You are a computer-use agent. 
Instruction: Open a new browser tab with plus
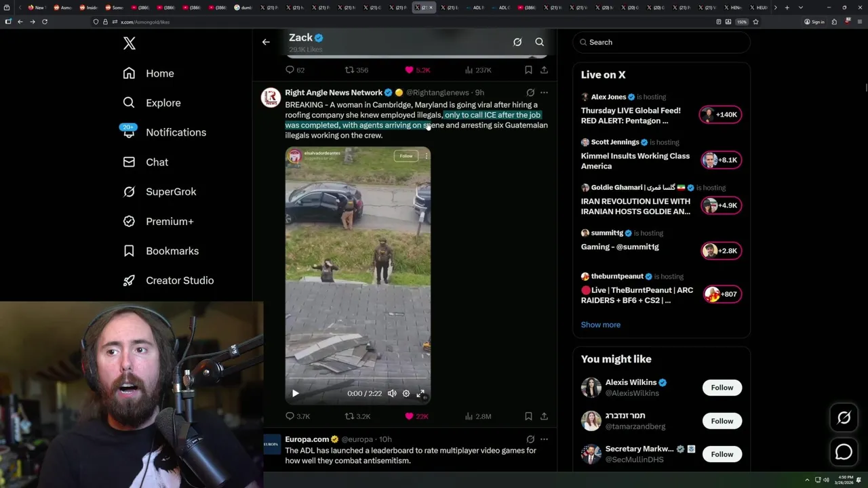click(787, 7)
